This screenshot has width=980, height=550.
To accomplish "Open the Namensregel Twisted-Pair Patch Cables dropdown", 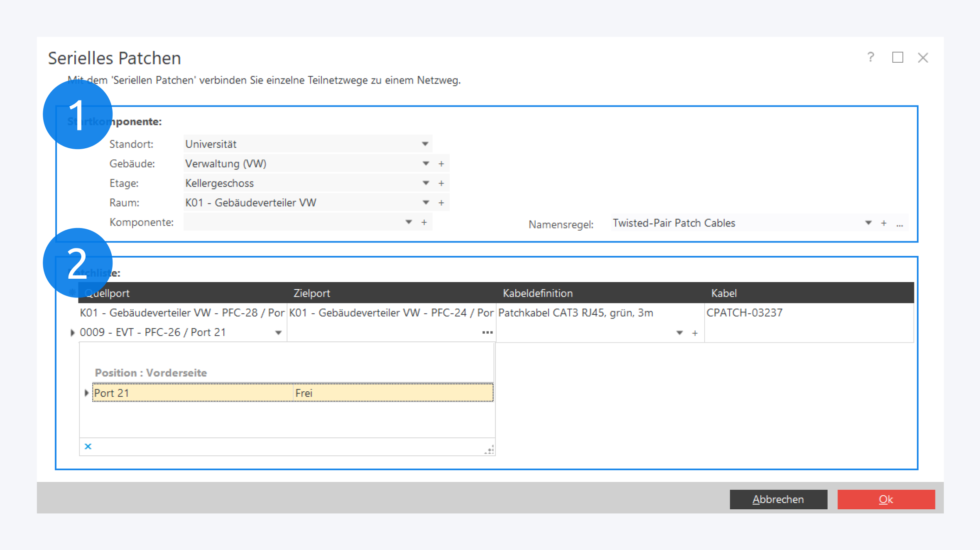I will (x=868, y=223).
